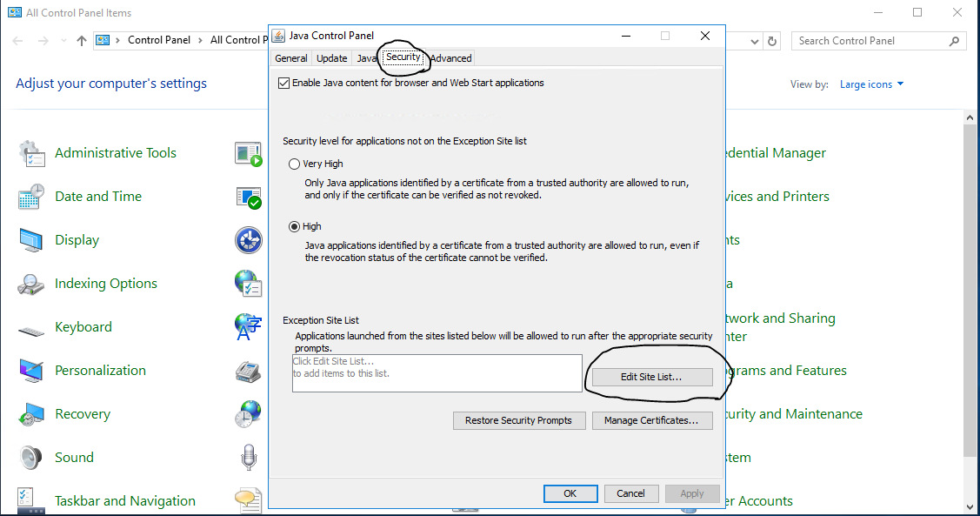Open the Indexing Options magnifier icon
980x516 pixels.
pos(31,284)
